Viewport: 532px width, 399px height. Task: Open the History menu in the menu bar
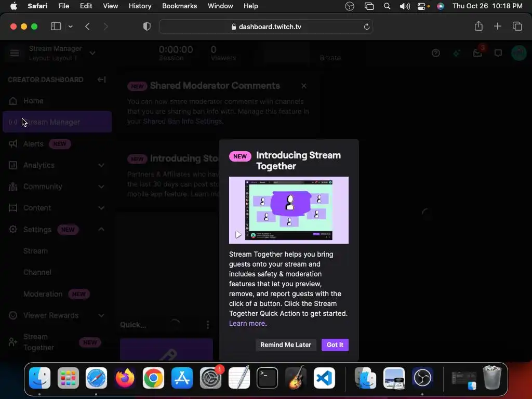[140, 6]
